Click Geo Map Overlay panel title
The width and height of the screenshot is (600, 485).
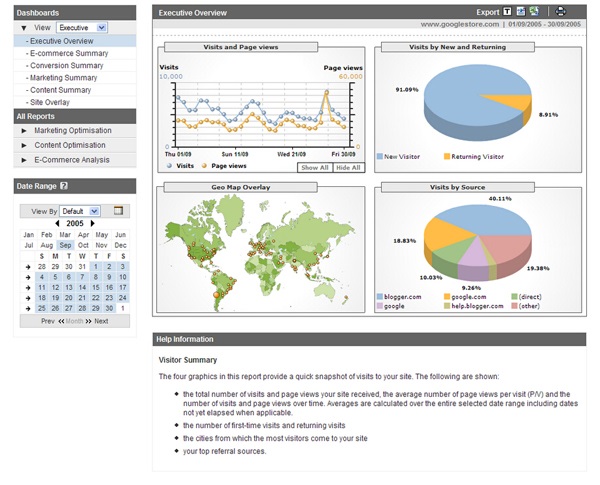click(241, 187)
